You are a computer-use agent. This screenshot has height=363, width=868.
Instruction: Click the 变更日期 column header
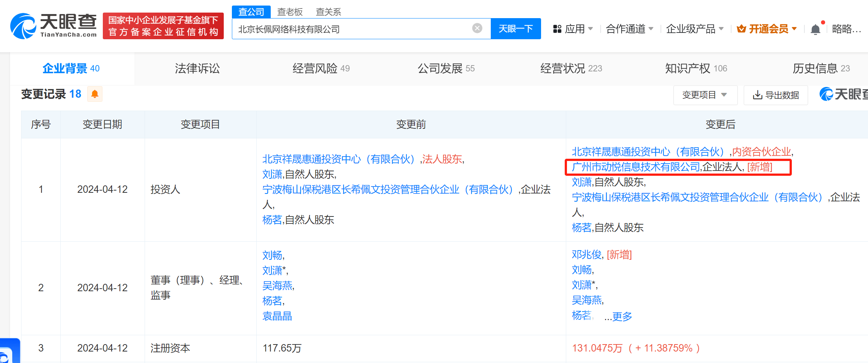(x=102, y=124)
